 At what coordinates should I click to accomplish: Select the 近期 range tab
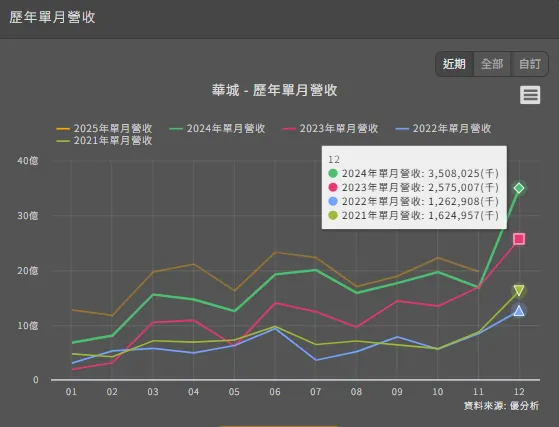tap(455, 64)
